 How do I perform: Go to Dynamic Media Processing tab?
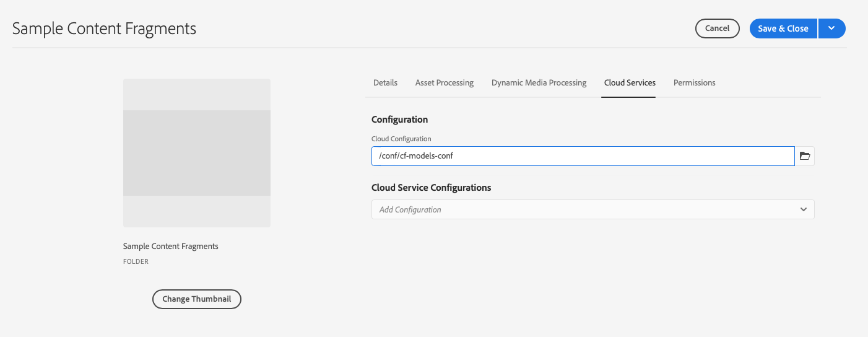point(539,82)
